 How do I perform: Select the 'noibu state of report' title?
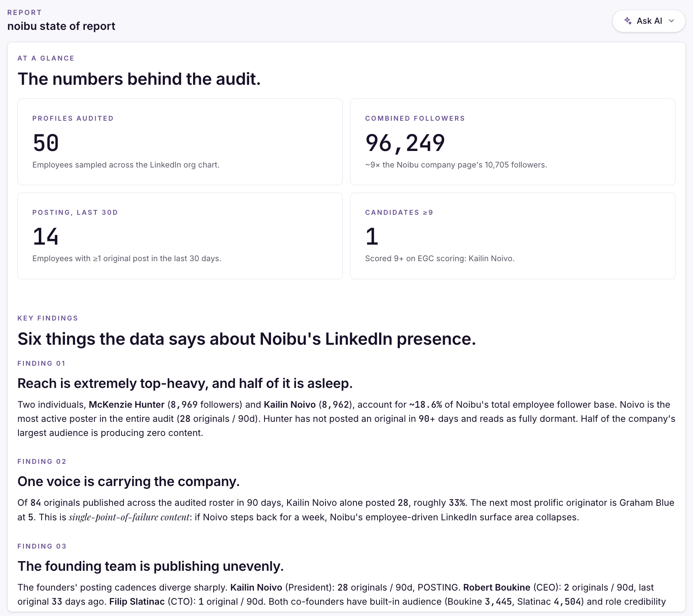[x=61, y=26]
